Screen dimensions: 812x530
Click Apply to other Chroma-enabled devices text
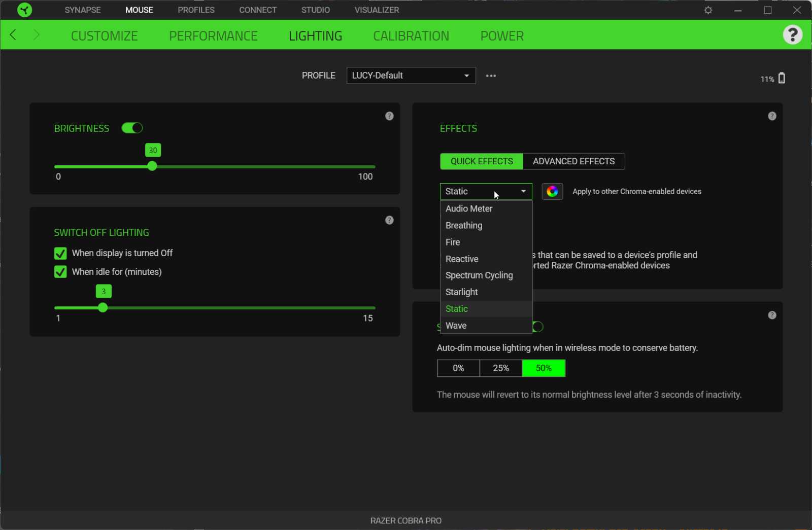pyautogui.click(x=637, y=192)
